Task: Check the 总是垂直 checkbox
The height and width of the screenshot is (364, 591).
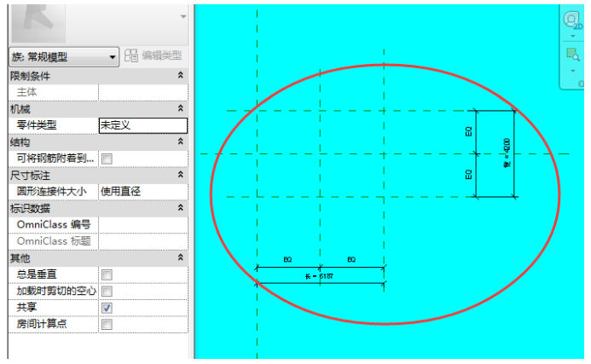Action: pos(107,274)
